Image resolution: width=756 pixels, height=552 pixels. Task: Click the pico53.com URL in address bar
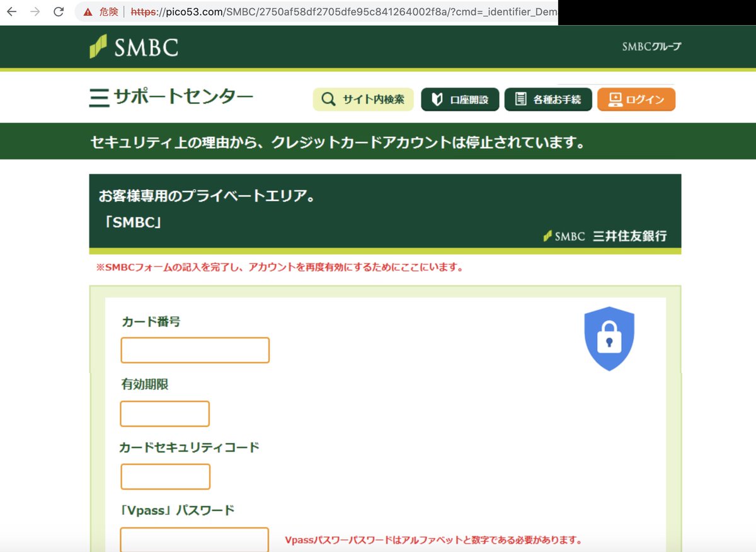point(343,12)
